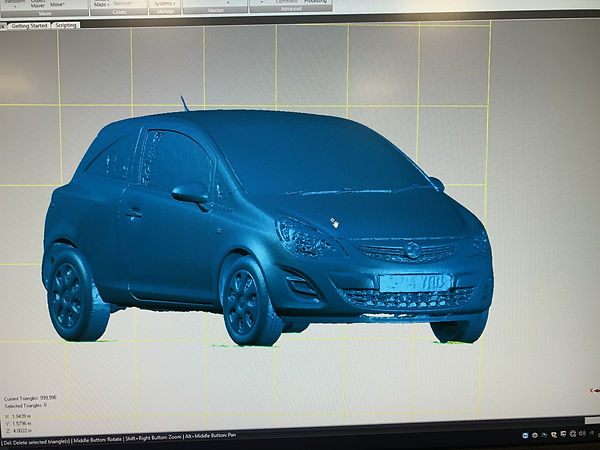Click the Current Triangles 999,996 readout
The width and height of the screenshot is (600, 450).
click(30, 398)
